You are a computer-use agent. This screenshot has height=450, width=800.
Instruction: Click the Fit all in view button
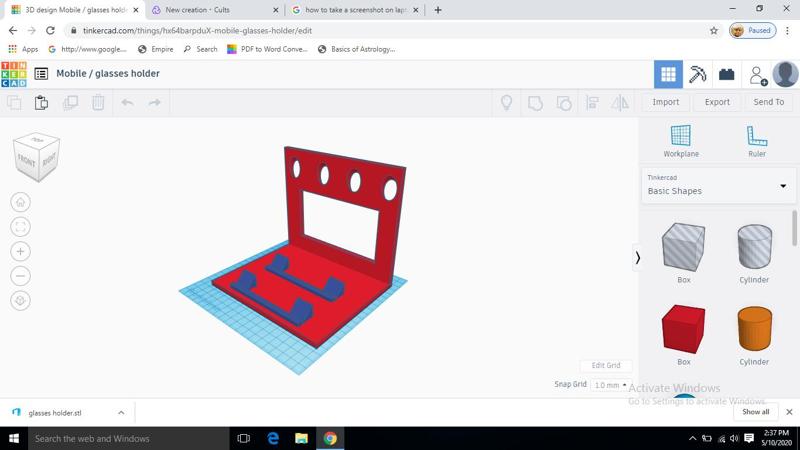[20, 227]
